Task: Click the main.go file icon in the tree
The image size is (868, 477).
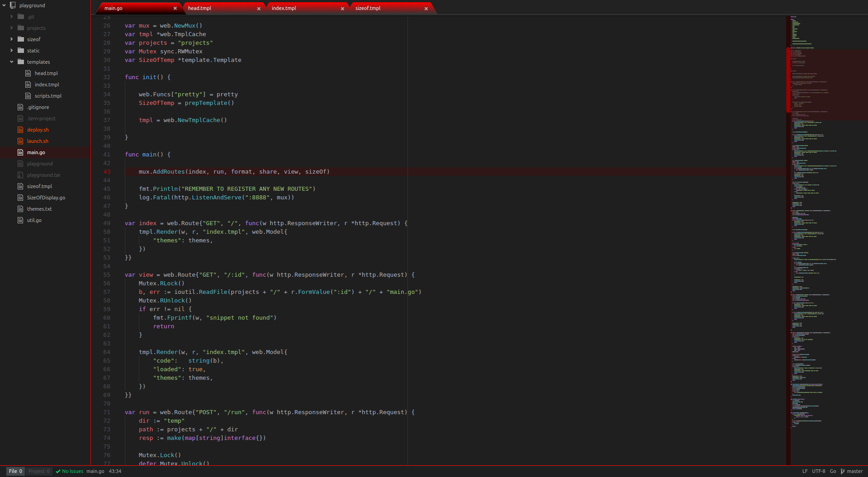Action: coord(20,152)
